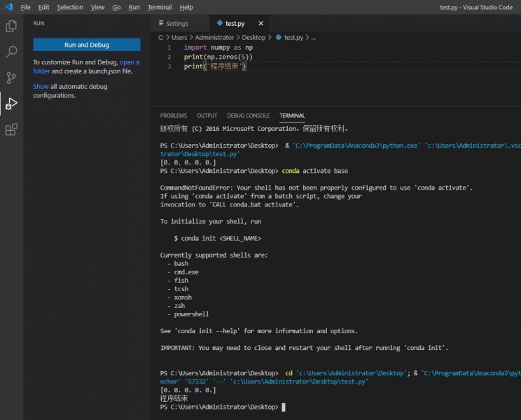Viewport: 521px width, 420px height.
Task: Click the Microsoft Corporation copyright line
Action: click(x=254, y=129)
